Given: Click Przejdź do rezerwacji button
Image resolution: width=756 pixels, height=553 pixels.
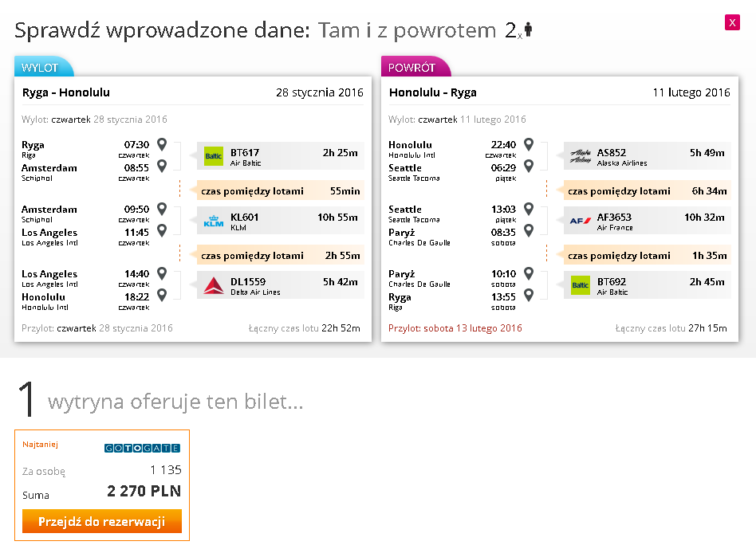Looking at the screenshot, I should click(102, 521).
